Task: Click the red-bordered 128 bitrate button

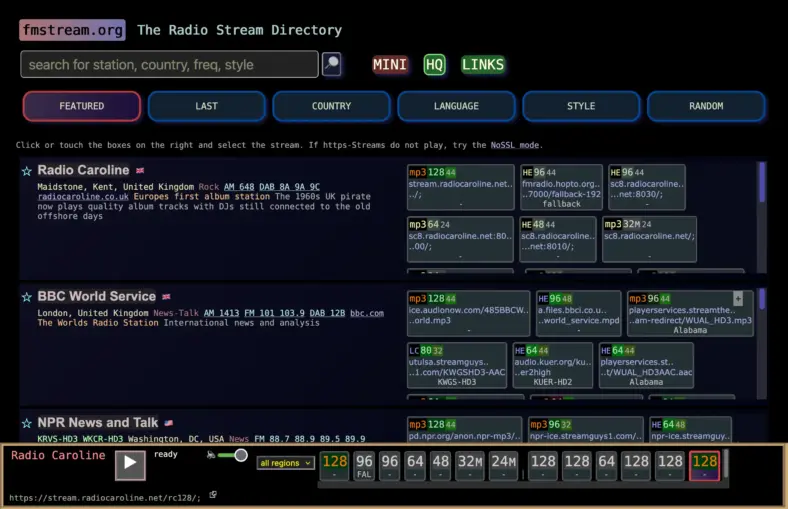Action: [x=705, y=465]
